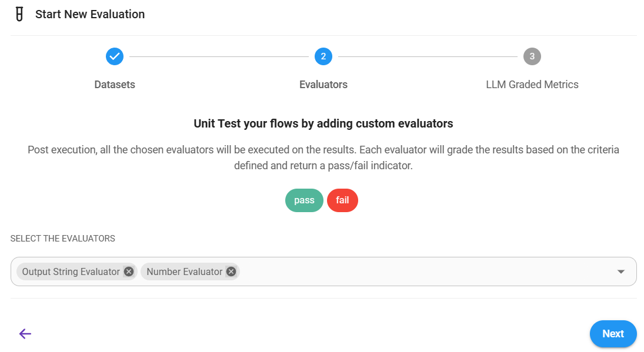The image size is (644, 352).
Task: Click the completed Datasets step checkmark
Action: click(x=115, y=56)
